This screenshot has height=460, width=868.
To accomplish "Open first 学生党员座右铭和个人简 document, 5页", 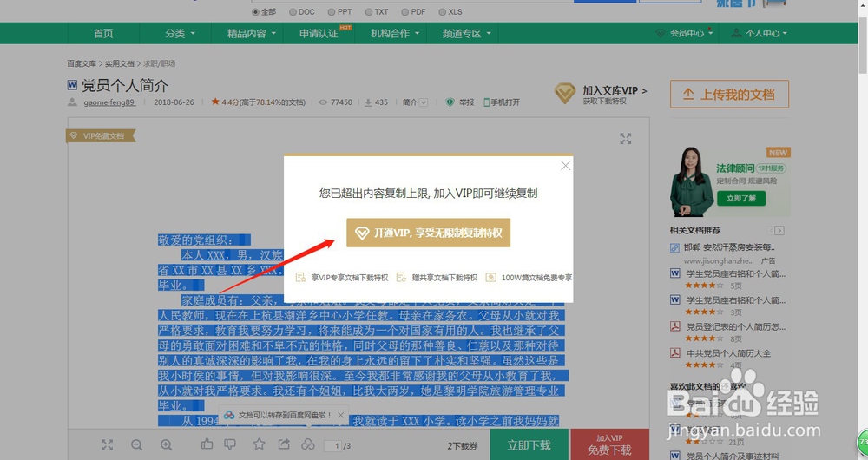I will [736, 273].
